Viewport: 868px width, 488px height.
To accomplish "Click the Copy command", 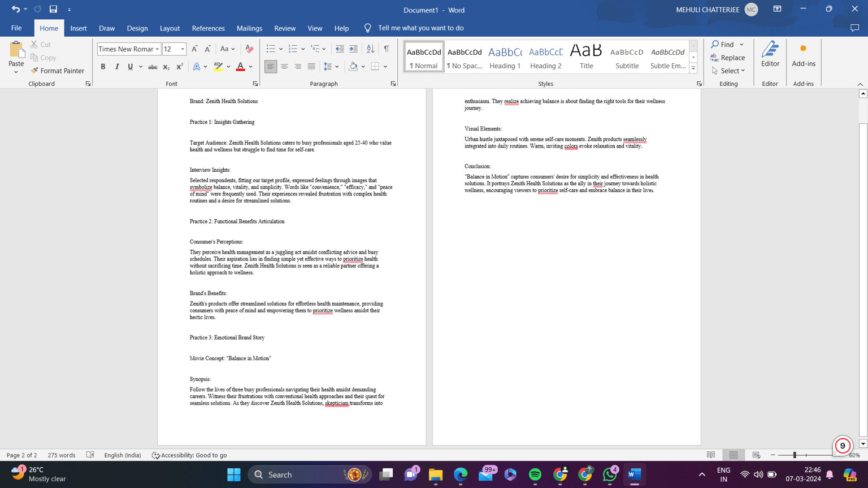I will (x=43, y=58).
